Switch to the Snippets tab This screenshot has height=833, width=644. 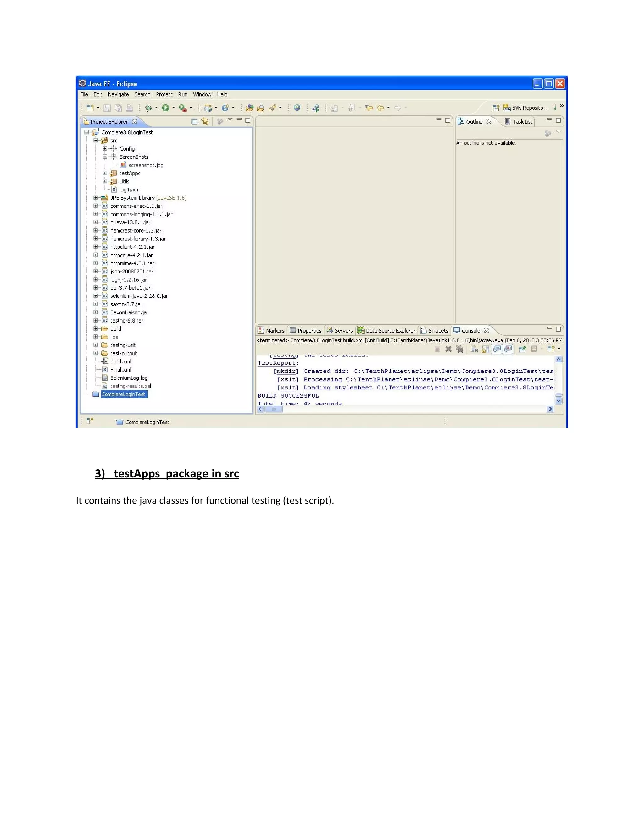click(x=435, y=331)
